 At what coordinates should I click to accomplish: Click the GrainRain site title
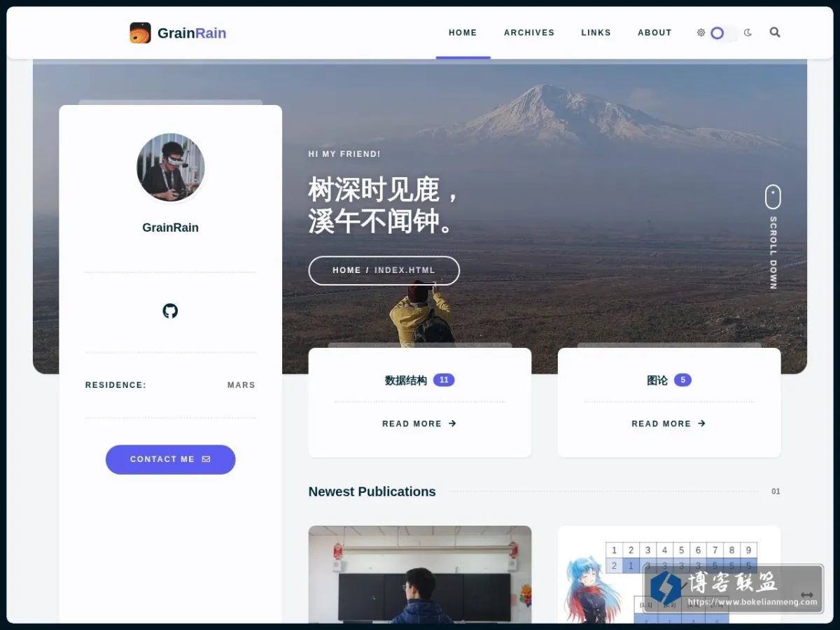[192, 33]
